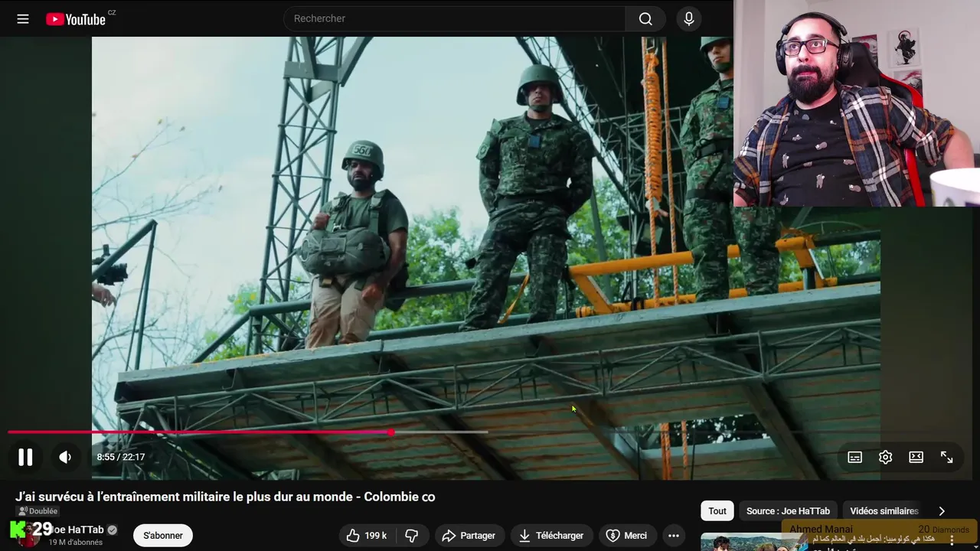Like the video with 199 k thumbs up
Screen dimensions: 980x551
point(367,536)
